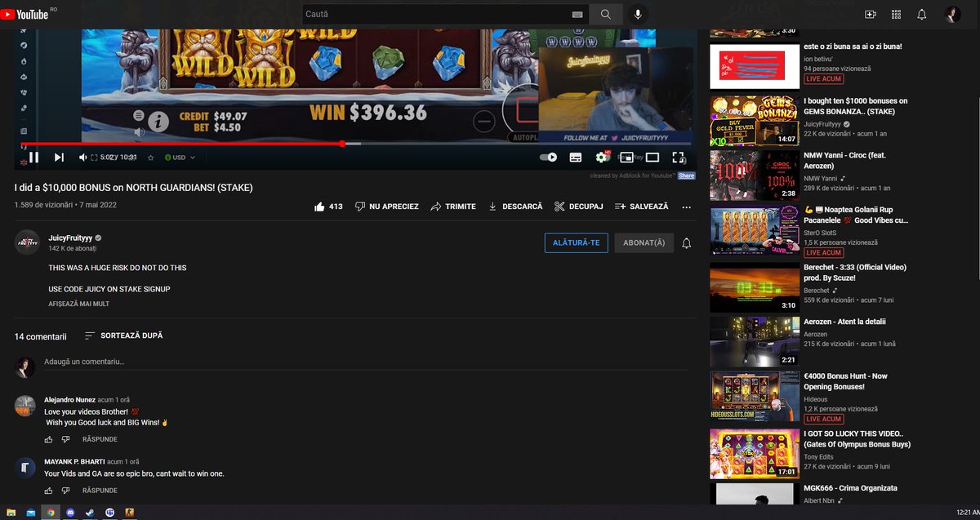The image size is (980, 520).
Task: Switch to Chrome in taskbar
Action: pos(51,513)
